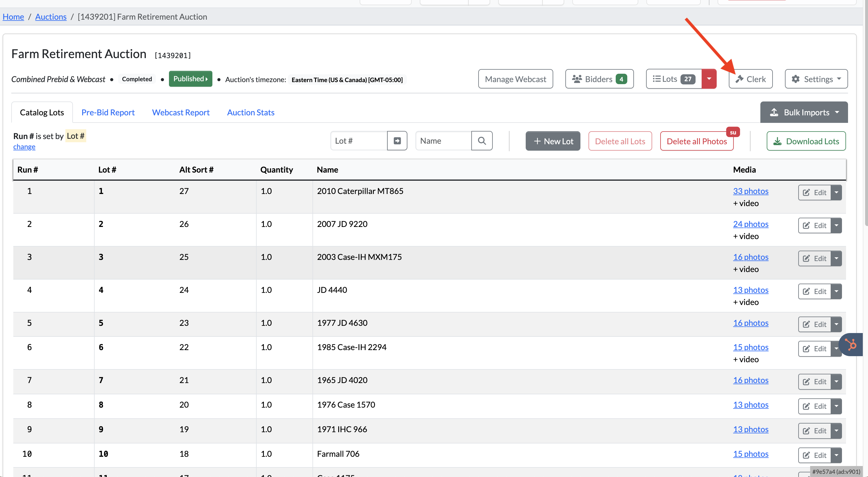Open the Auction Stats tab
Viewport: 868px width, 477px height.
(x=250, y=112)
